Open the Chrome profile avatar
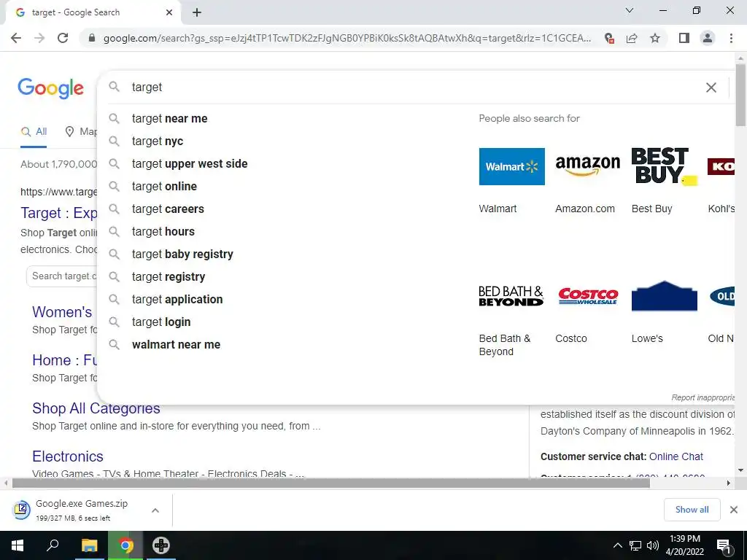The height and width of the screenshot is (560, 747). [x=708, y=38]
